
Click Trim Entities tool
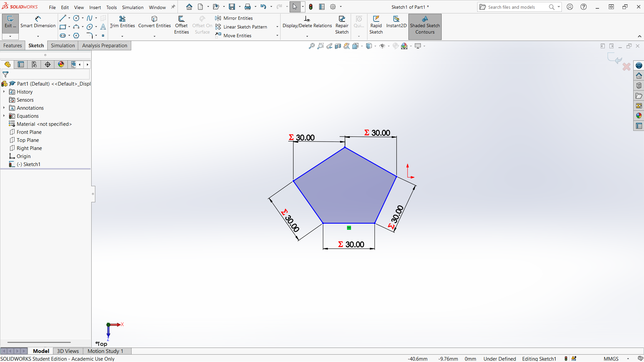pos(122,22)
